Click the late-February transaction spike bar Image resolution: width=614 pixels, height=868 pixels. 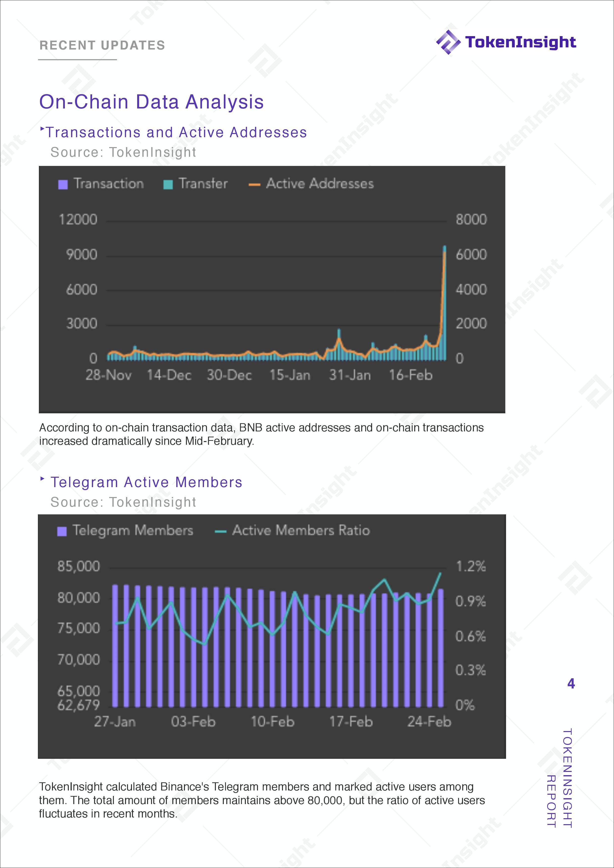[445, 303]
